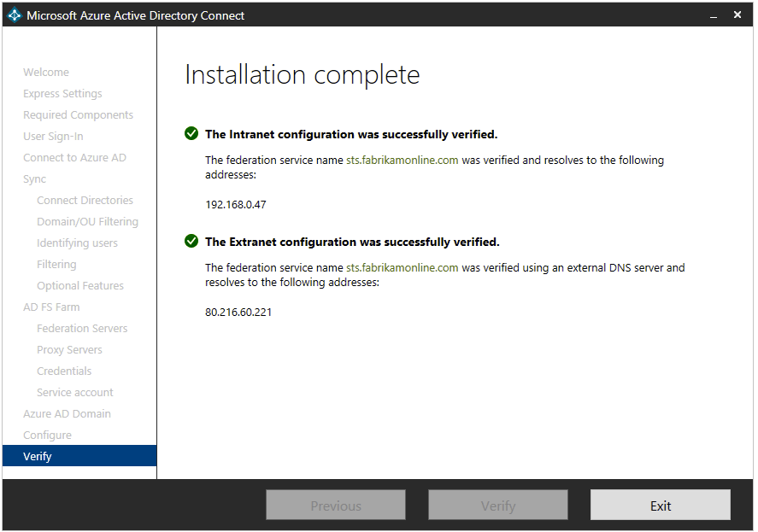Click the Extranet green checkmark icon
This screenshot has width=758, height=532.
pyautogui.click(x=191, y=242)
